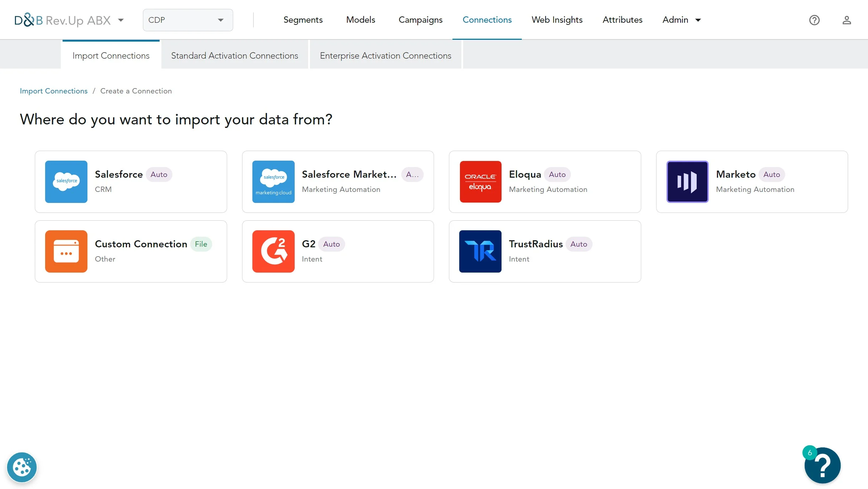The width and height of the screenshot is (868, 489).
Task: Click Create a Connection breadcrumb text
Action: (x=136, y=91)
